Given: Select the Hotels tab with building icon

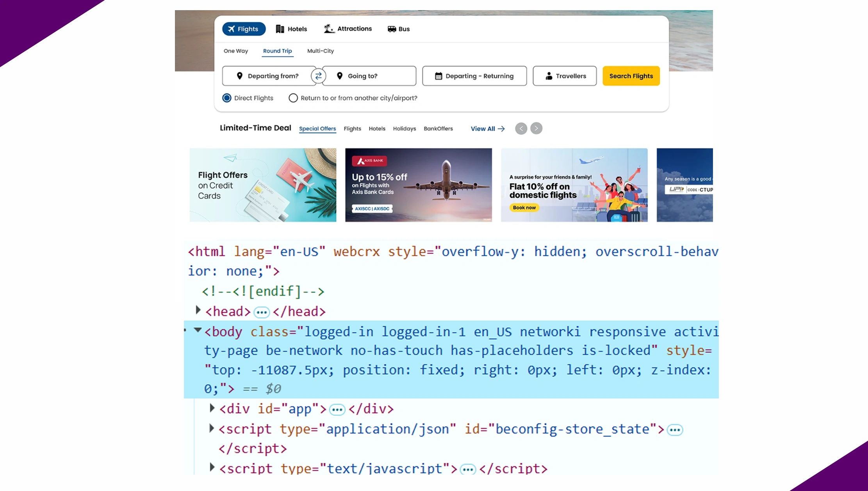Looking at the screenshot, I should coord(291,29).
